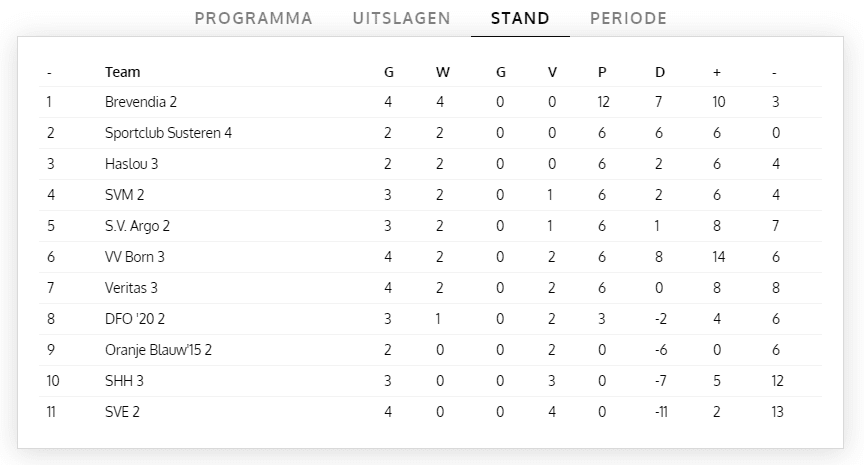Screen dimensions: 864x465
Task: Select VV Born 3 row
Action: click(135, 257)
